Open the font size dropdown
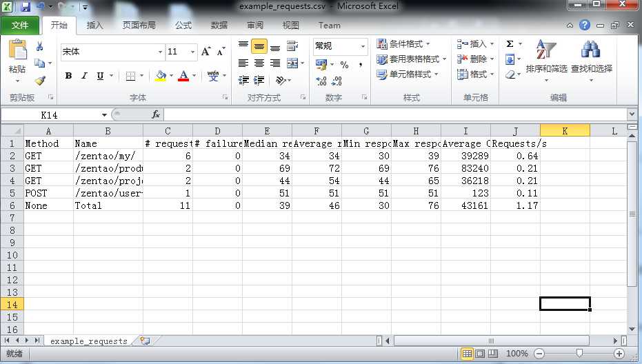 click(192, 52)
